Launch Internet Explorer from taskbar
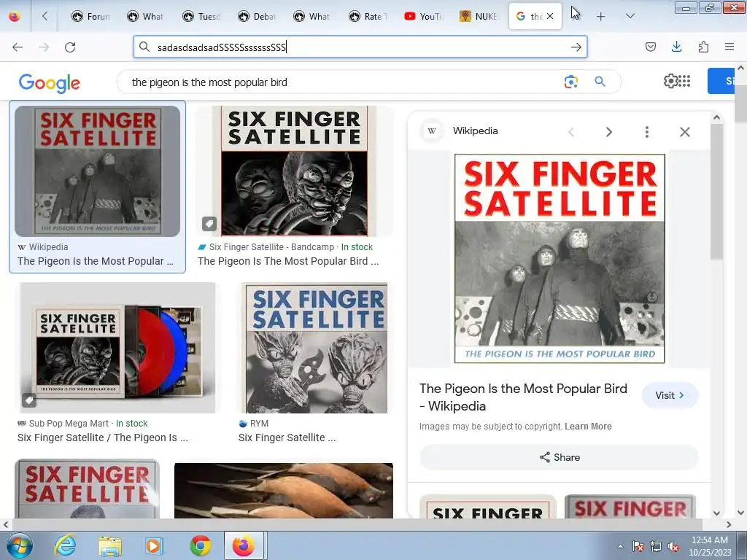Image resolution: width=747 pixels, height=560 pixels. tap(65, 545)
